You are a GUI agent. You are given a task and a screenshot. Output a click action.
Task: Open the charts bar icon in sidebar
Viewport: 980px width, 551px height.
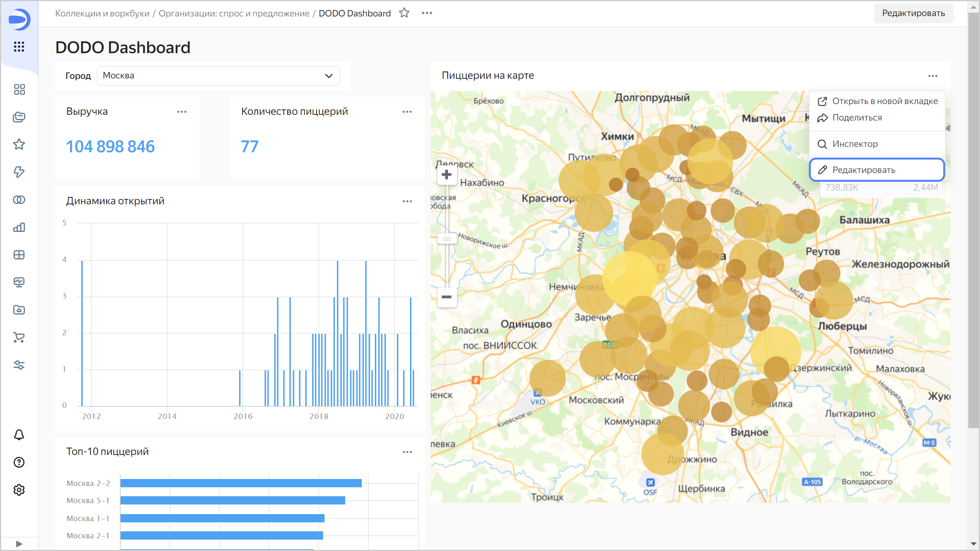click(19, 227)
